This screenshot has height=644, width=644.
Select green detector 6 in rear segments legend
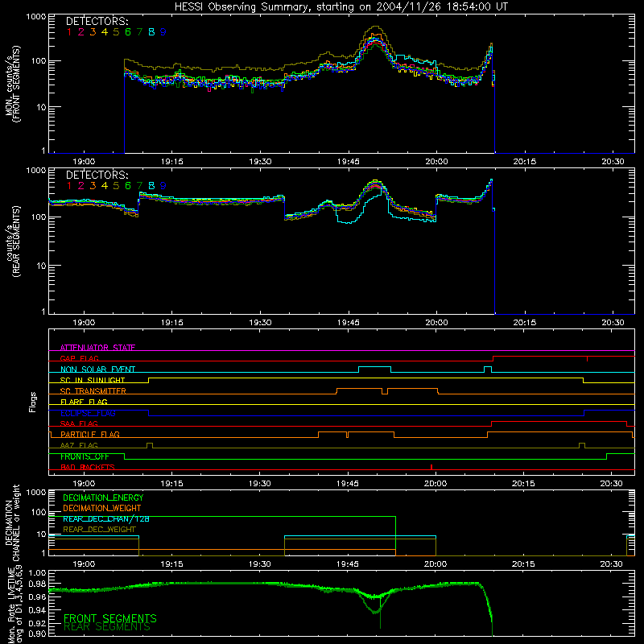[x=128, y=186]
